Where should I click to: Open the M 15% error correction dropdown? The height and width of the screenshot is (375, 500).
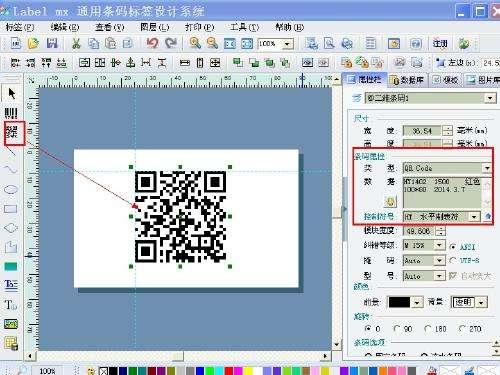[439, 246]
